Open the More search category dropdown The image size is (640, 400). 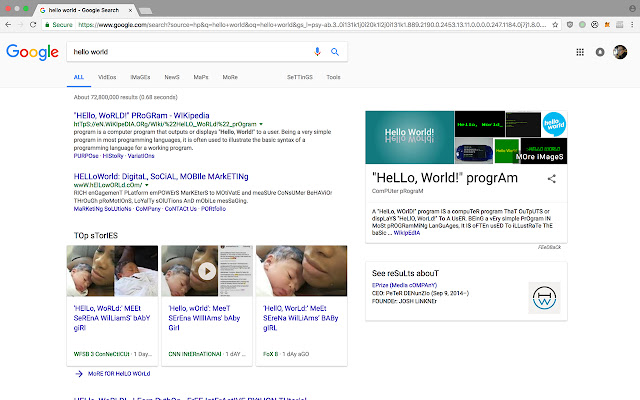tap(230, 77)
